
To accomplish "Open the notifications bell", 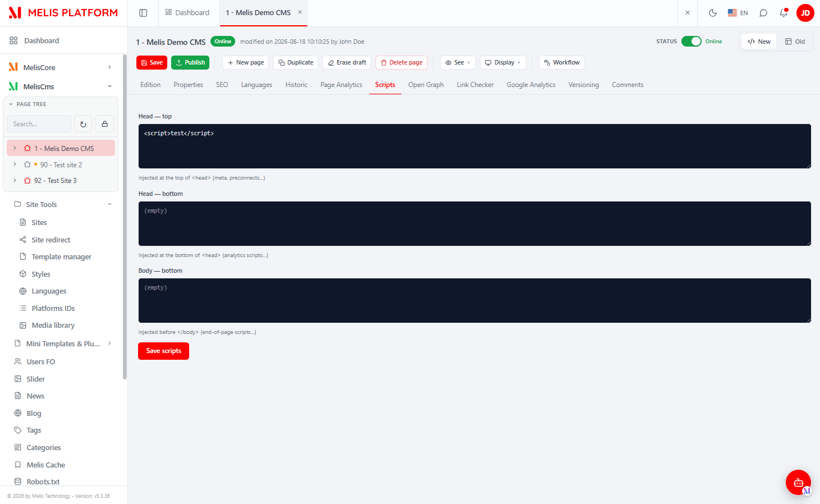I will click(x=784, y=13).
